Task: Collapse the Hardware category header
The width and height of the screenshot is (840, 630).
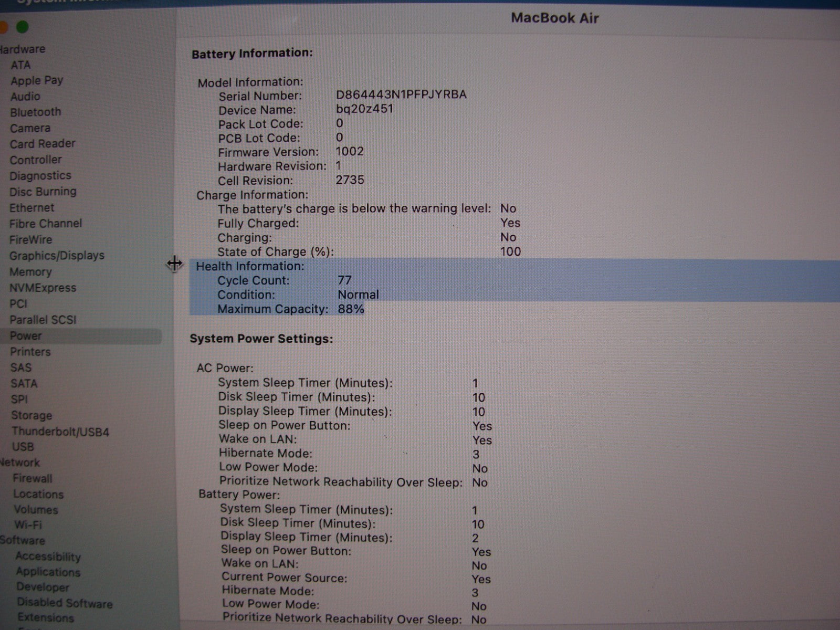Action: click(23, 49)
